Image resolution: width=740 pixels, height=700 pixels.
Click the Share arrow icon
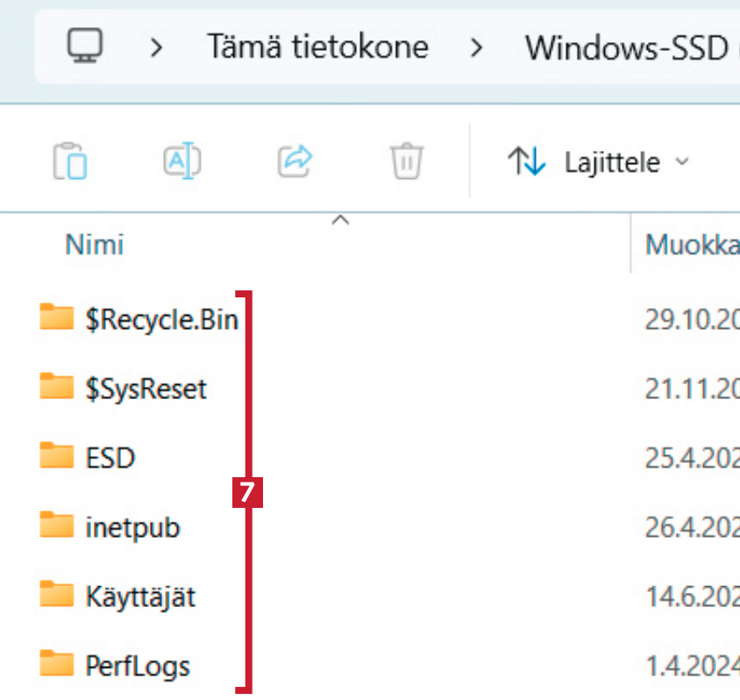click(x=295, y=161)
